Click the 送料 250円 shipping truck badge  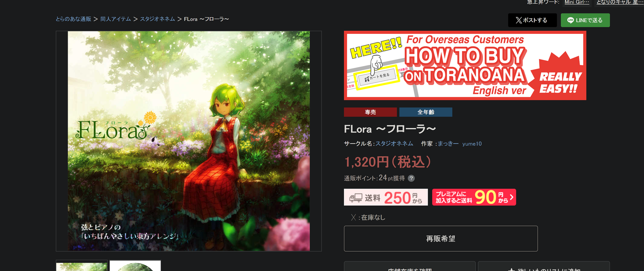tap(386, 197)
